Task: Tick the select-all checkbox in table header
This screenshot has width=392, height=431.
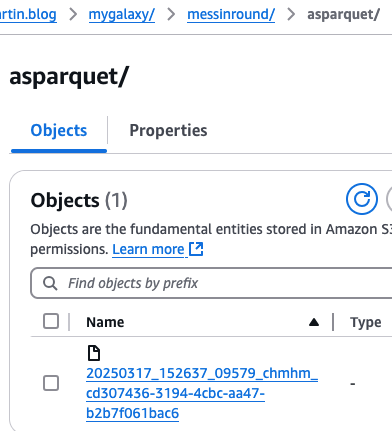Action: [51, 321]
